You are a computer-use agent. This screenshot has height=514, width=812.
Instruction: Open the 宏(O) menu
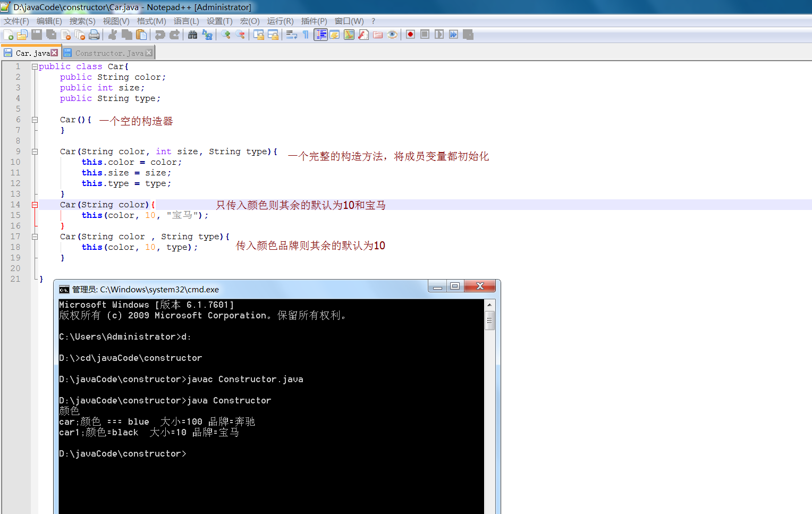[250, 21]
